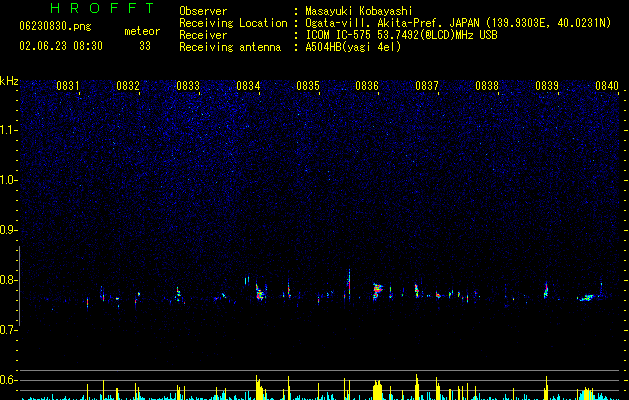Click the 0833 time marker
The height and width of the screenshot is (400, 629).
click(x=188, y=86)
